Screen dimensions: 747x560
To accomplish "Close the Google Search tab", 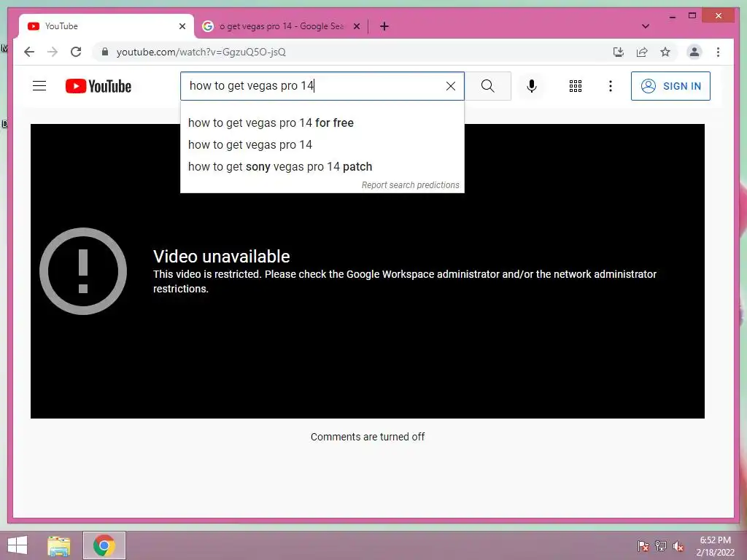I will pos(356,26).
